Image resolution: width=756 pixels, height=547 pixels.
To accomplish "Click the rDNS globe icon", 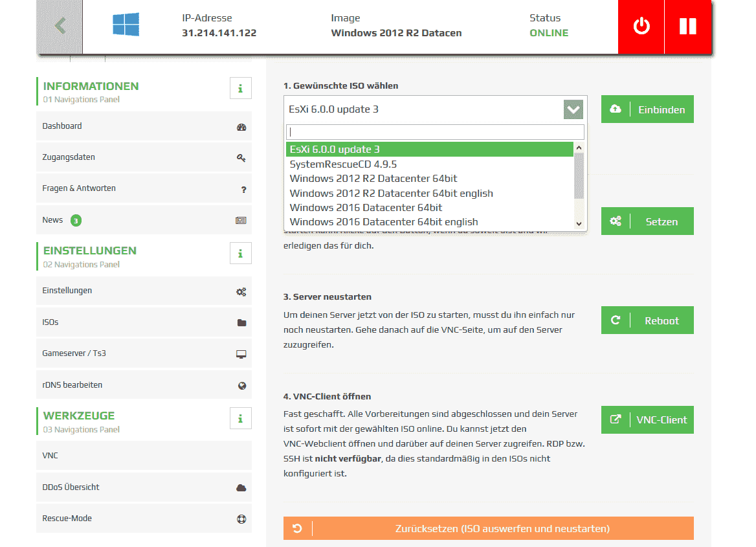I will pos(242,386).
